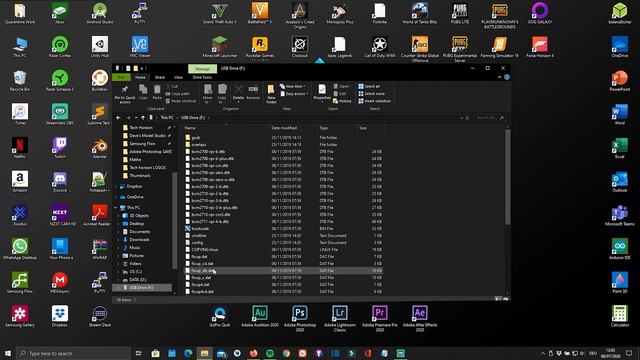
Task: Open the Explorer Help icon
Action: pyautogui.click(x=507, y=77)
